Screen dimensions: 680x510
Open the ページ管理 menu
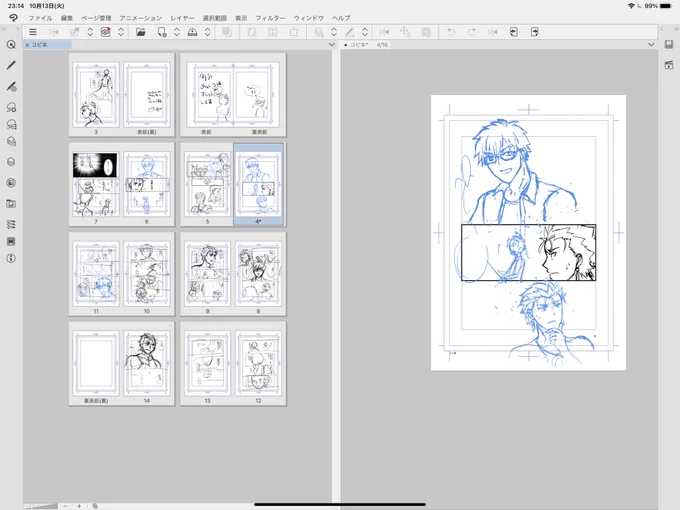96,18
